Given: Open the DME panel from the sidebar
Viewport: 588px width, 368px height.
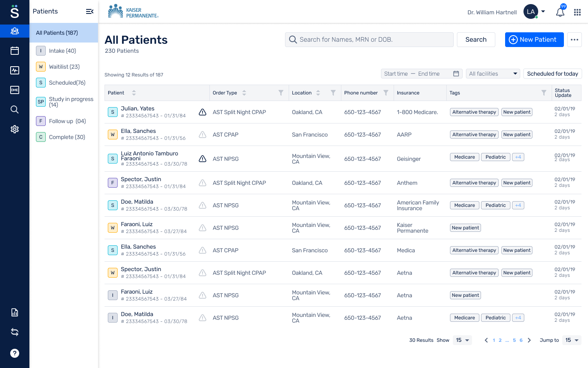Looking at the screenshot, I should pos(15,90).
